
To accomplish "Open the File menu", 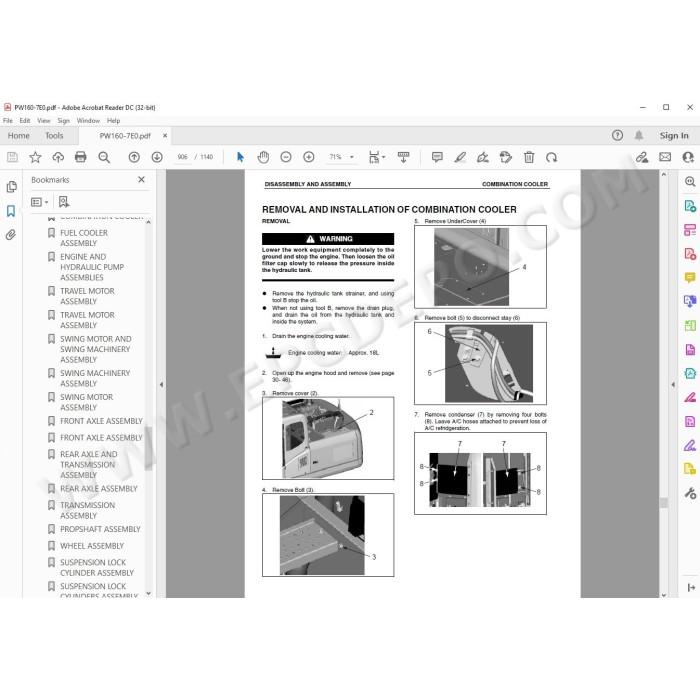I will click(x=8, y=121).
